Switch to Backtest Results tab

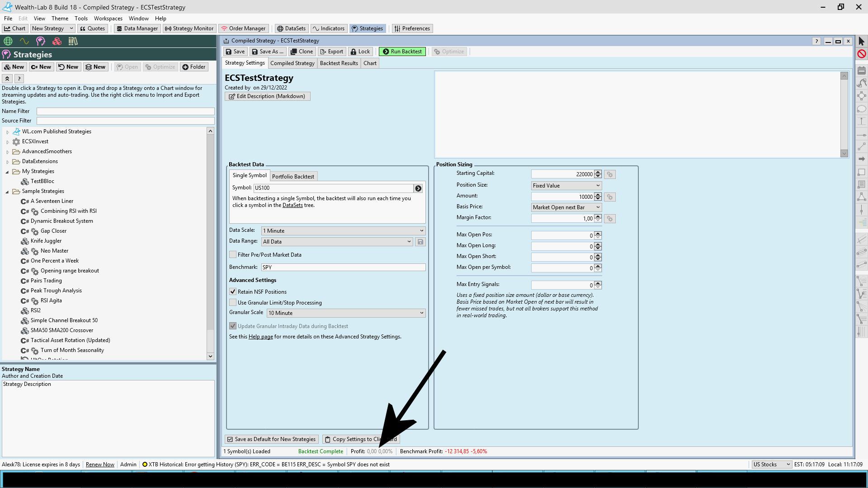339,63
